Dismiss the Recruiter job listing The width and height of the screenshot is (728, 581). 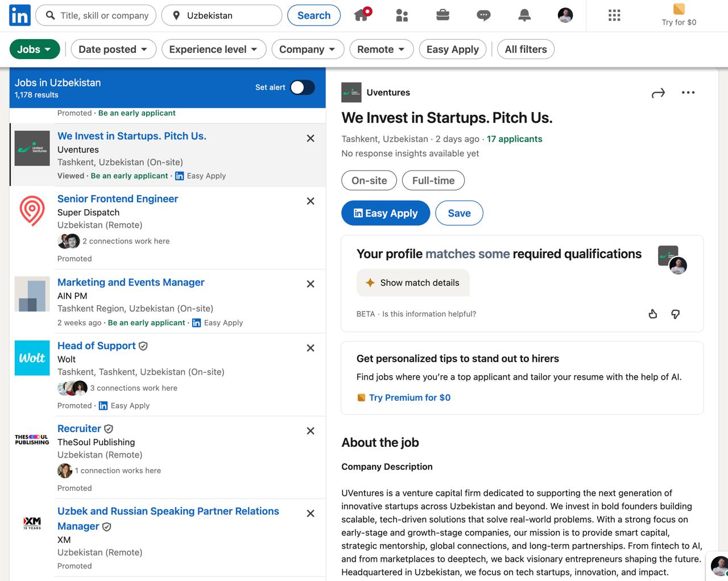point(311,431)
